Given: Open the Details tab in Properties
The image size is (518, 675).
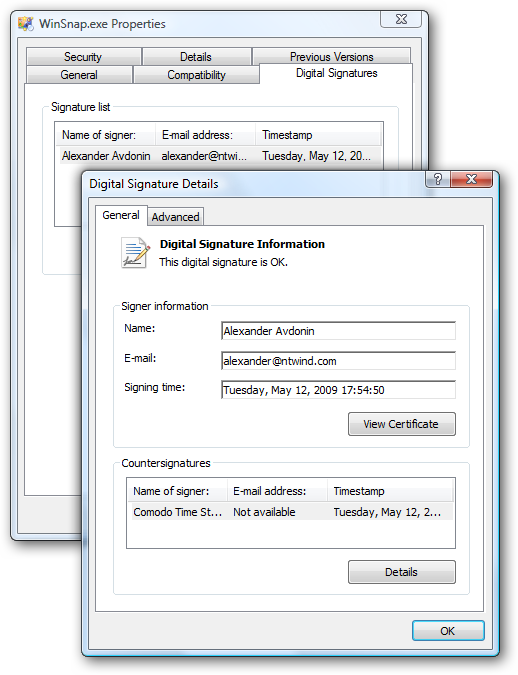Looking at the screenshot, I should (x=196, y=57).
